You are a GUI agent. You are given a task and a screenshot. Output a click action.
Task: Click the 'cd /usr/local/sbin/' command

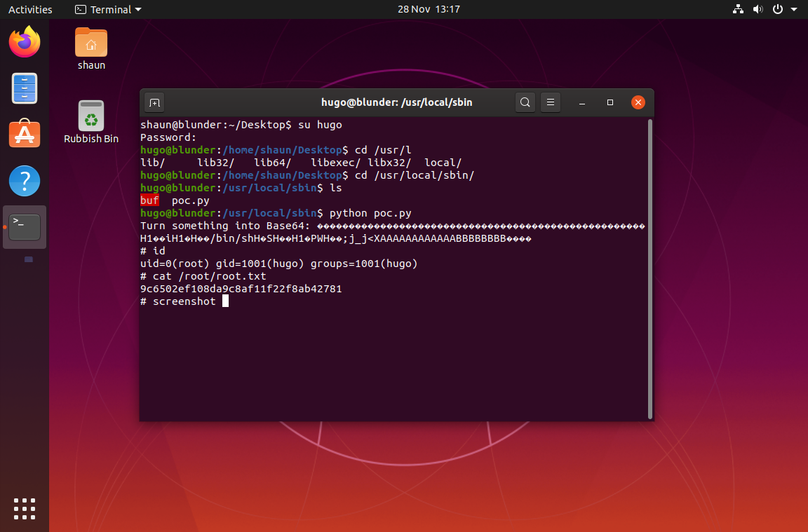(x=415, y=176)
